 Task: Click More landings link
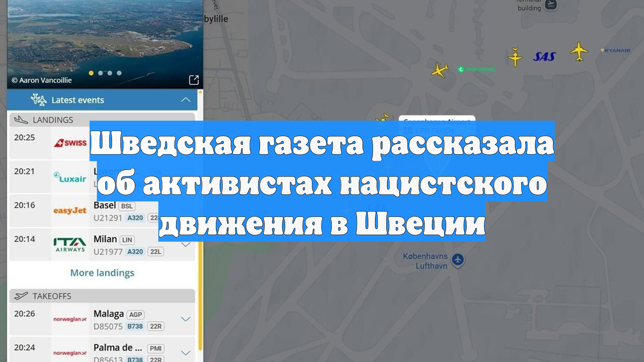102,273
